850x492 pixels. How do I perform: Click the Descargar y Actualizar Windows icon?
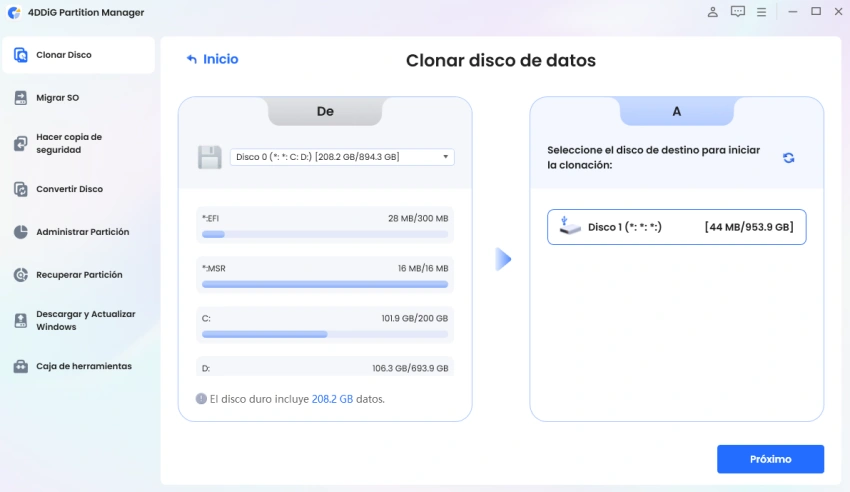coord(21,320)
